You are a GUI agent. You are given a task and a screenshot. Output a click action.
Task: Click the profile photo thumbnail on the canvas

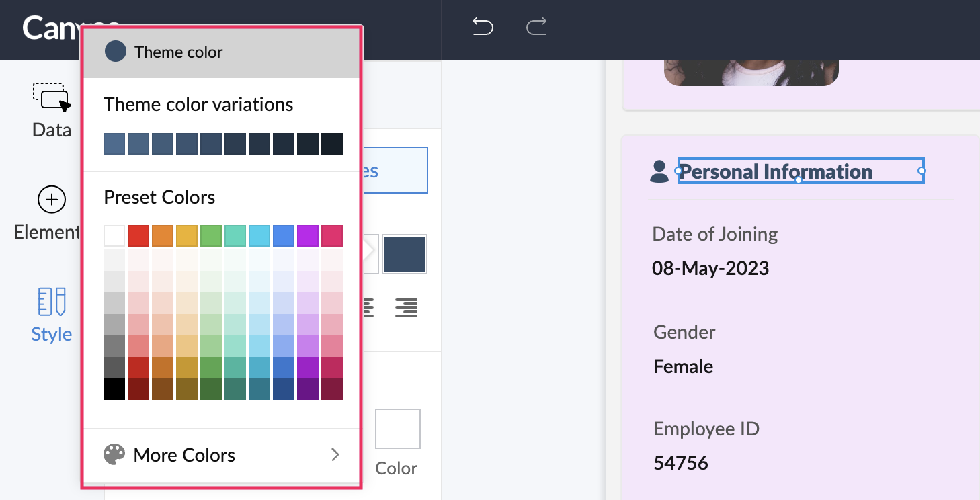coord(751,73)
